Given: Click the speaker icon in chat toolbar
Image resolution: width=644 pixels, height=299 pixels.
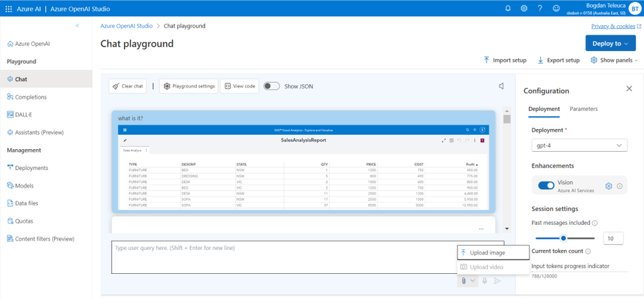Looking at the screenshot, I should [x=501, y=86].
